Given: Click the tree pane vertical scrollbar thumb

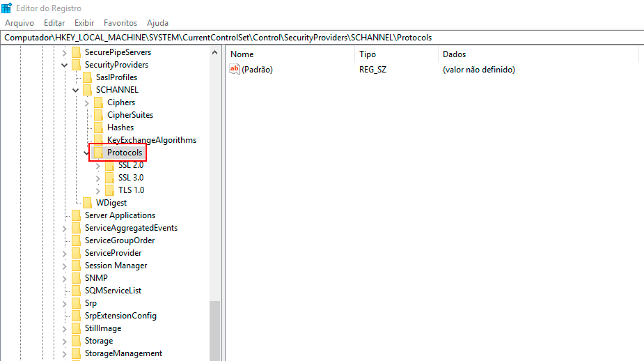Looking at the screenshot, I should point(215,331).
